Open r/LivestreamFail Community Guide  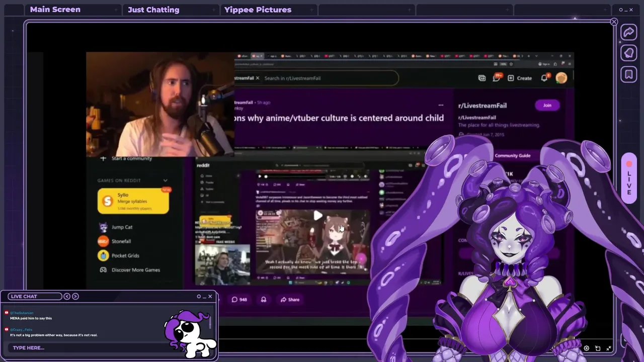tap(512, 155)
